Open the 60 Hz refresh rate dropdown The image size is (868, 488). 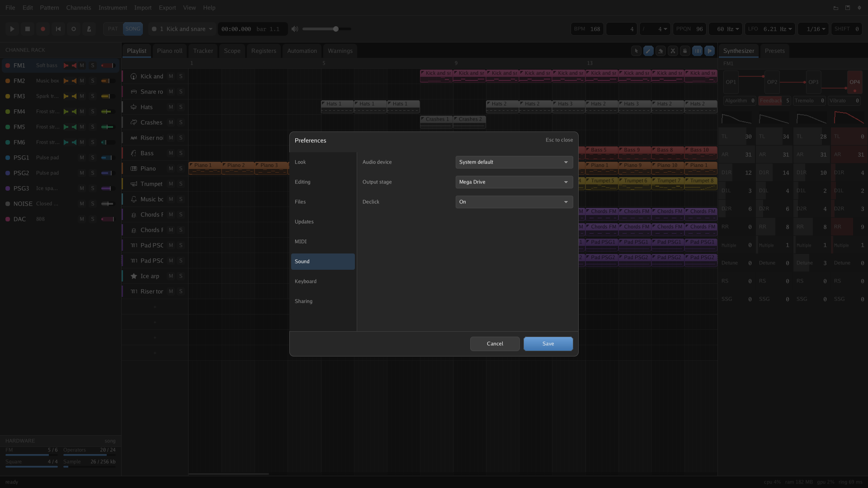pos(725,29)
